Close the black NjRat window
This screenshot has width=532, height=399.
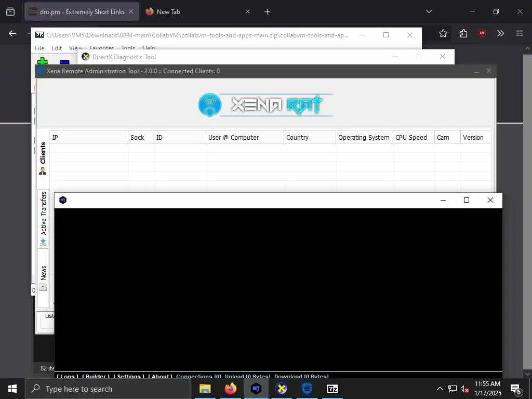tap(490, 200)
